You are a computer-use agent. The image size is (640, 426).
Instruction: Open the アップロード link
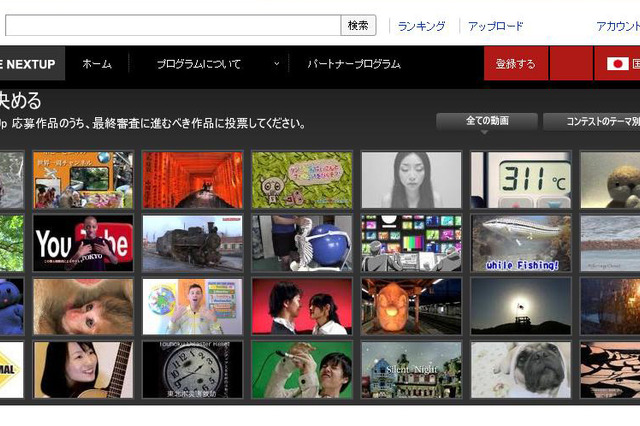(x=496, y=27)
